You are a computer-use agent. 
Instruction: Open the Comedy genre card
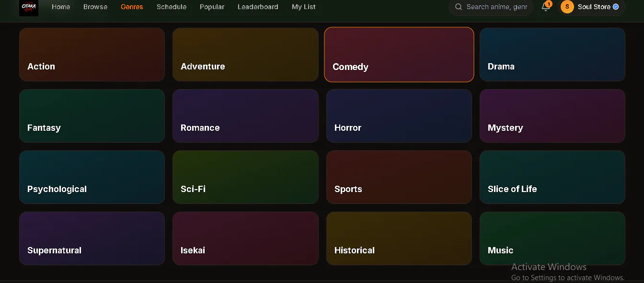point(399,55)
